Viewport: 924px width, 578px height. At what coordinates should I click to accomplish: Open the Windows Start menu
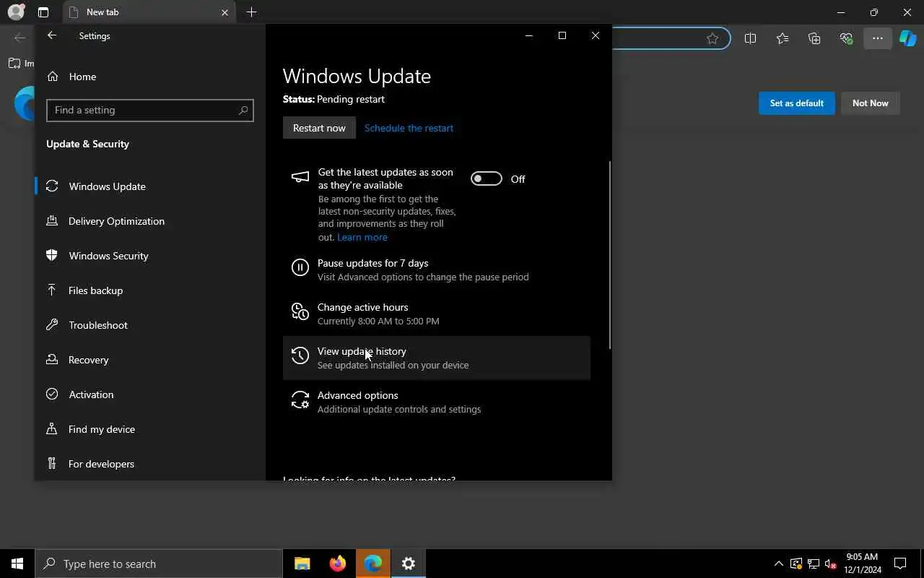tap(17, 564)
